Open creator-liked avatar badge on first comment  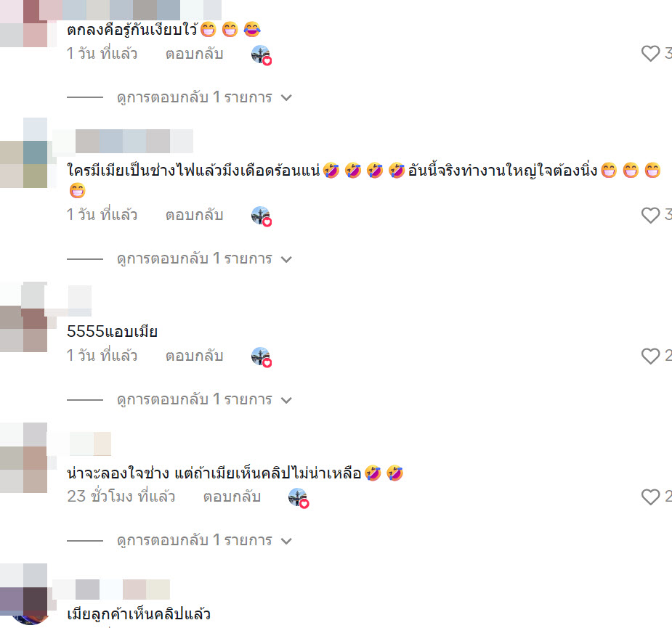pyautogui.click(x=261, y=55)
